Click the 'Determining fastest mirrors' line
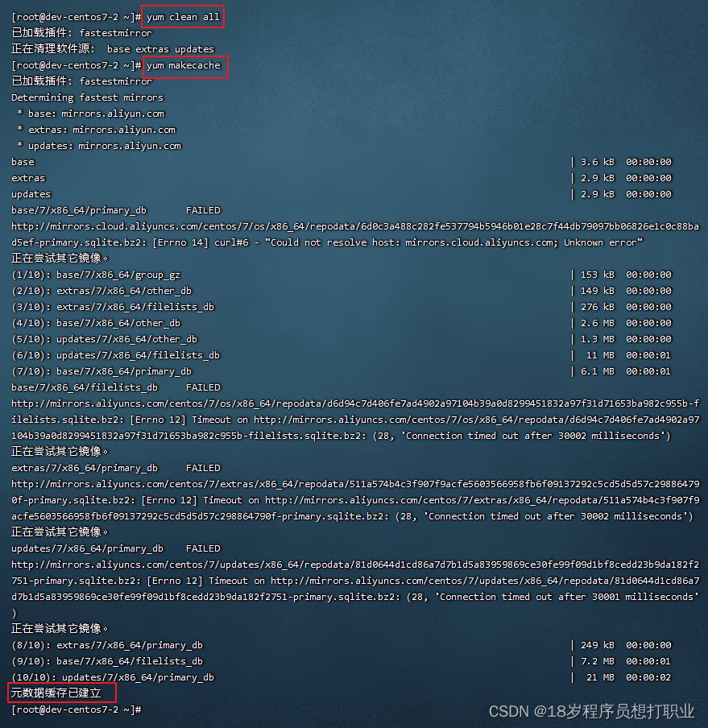The width and height of the screenshot is (708, 728). point(87,97)
